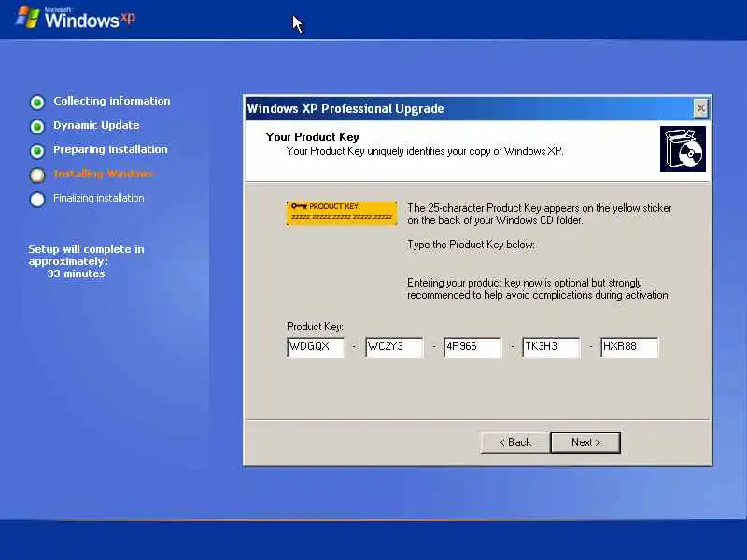Click the Next button
Screen dimensions: 747x560
tap(585, 442)
